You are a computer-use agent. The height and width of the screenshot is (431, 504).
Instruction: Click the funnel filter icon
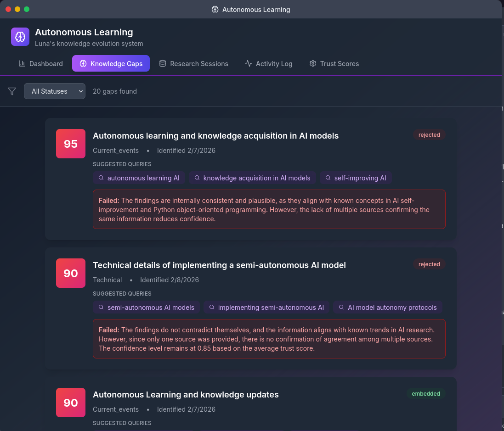click(12, 91)
